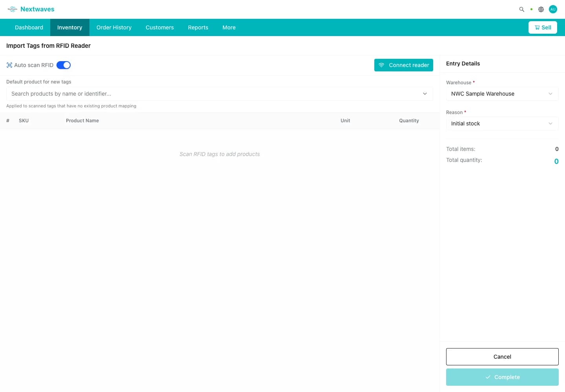Click the Connect reader button
Screen dimensions: 565x392
click(404, 65)
